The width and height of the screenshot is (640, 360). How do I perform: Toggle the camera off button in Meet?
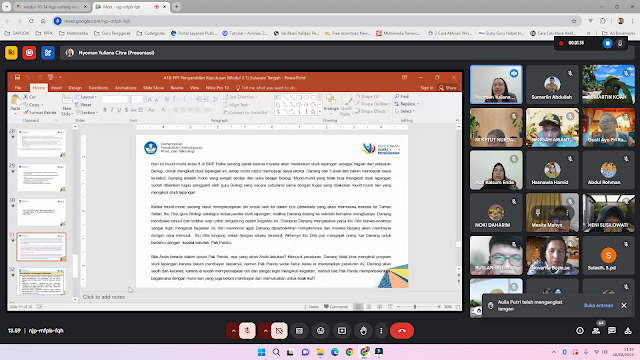click(x=279, y=331)
